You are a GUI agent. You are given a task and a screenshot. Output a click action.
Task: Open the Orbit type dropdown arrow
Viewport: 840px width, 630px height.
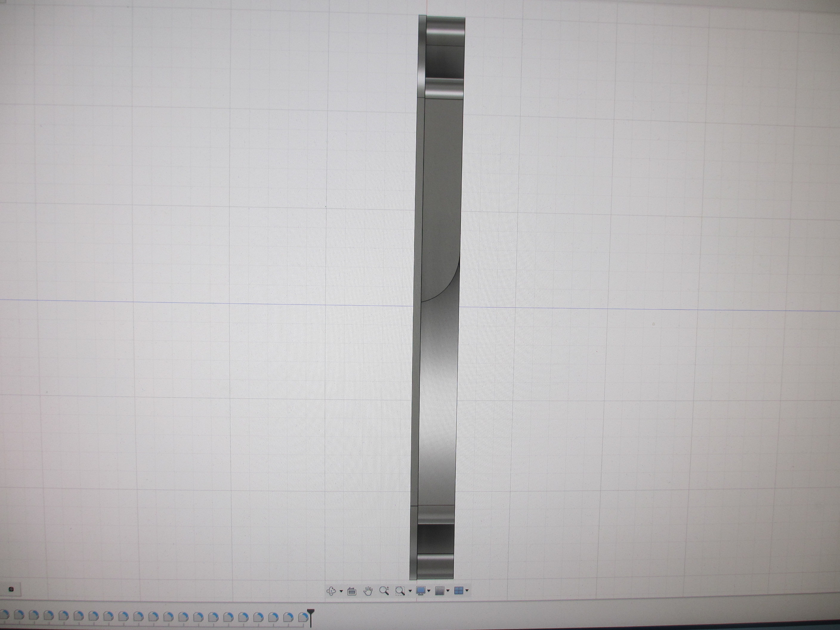[341, 591]
